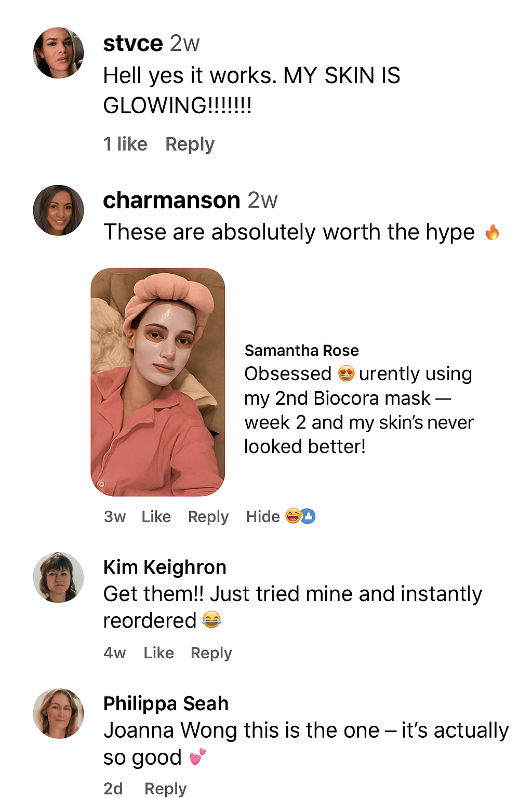Screen dimensions: 532x798
Task: Open the Samantha Rose profile name
Action: 301,351
